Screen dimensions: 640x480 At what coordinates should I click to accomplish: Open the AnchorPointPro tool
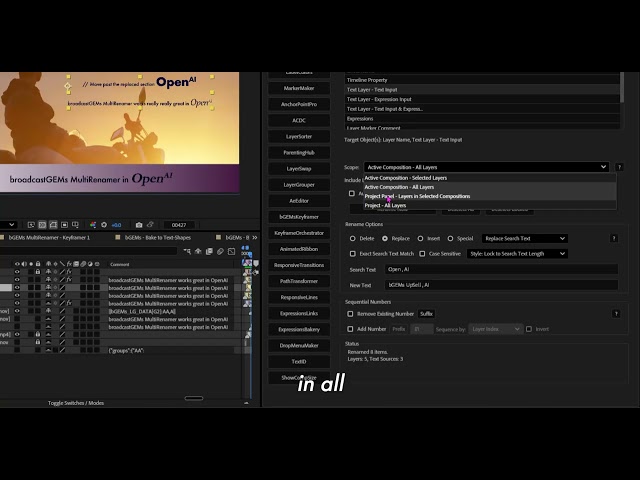[299, 104]
